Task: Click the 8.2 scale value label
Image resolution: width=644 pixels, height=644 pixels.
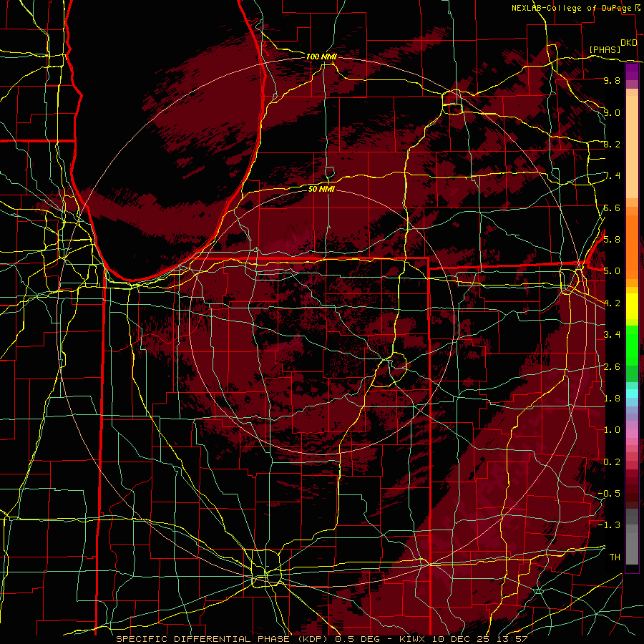Action: [x=612, y=144]
